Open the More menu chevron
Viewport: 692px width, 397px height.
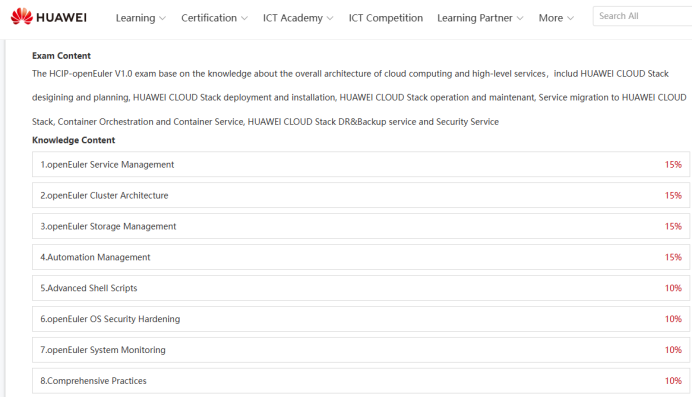[x=570, y=19]
